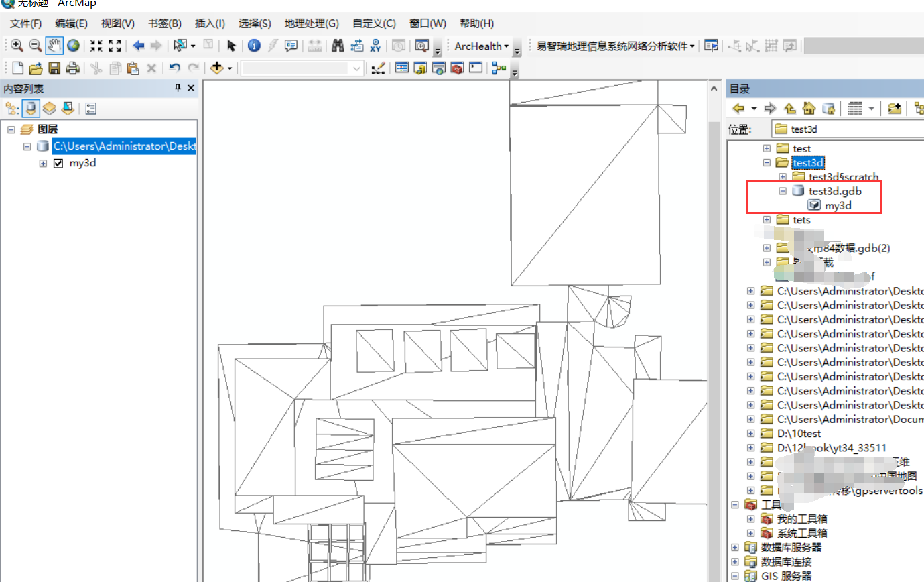Uncheck the my3d layer checkbox
This screenshot has height=582, width=924.
click(58, 163)
